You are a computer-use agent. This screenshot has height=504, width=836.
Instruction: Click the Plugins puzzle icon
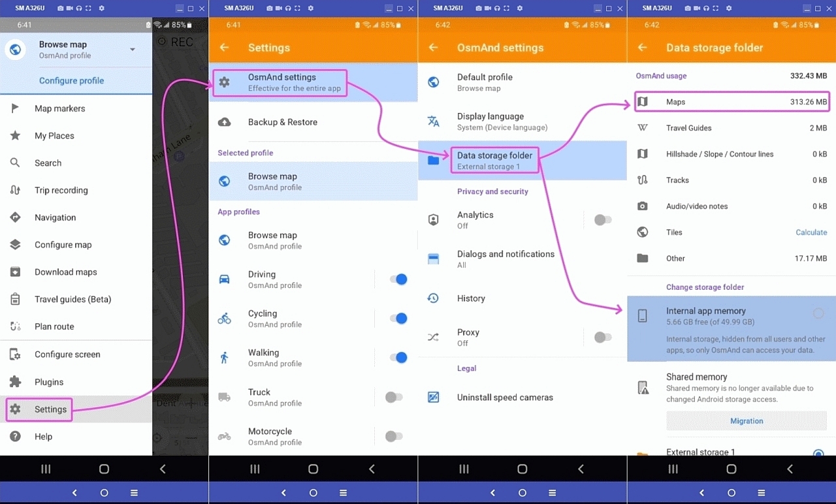click(15, 382)
